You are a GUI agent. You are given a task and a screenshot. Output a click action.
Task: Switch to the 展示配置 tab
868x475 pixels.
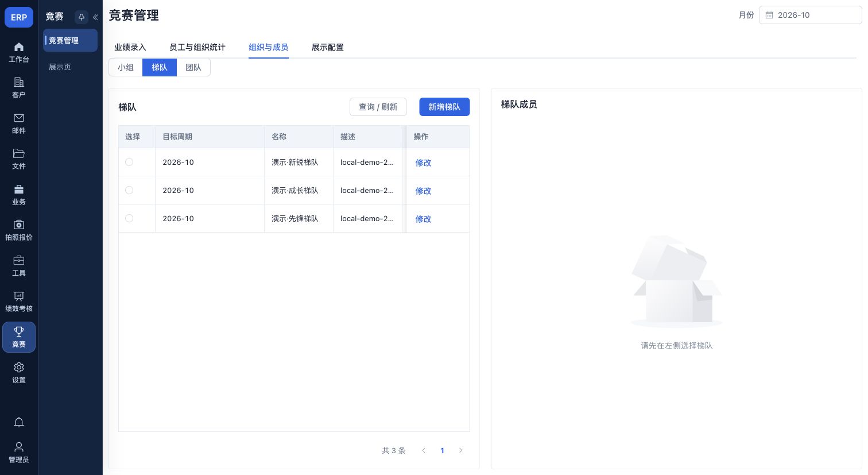(x=328, y=47)
